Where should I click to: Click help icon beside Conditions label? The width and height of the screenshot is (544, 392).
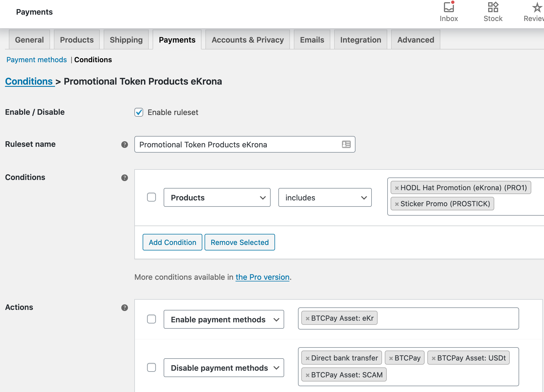tap(125, 178)
